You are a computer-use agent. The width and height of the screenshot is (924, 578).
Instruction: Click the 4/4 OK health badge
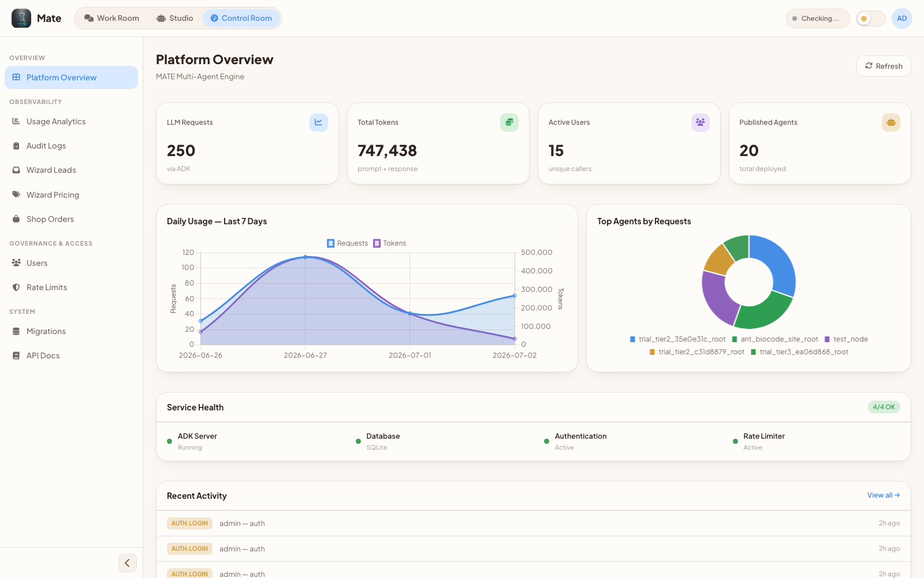pos(884,407)
